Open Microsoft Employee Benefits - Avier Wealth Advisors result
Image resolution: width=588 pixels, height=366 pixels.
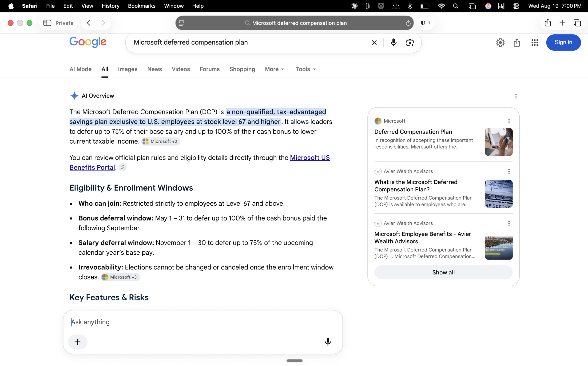pyautogui.click(x=422, y=237)
